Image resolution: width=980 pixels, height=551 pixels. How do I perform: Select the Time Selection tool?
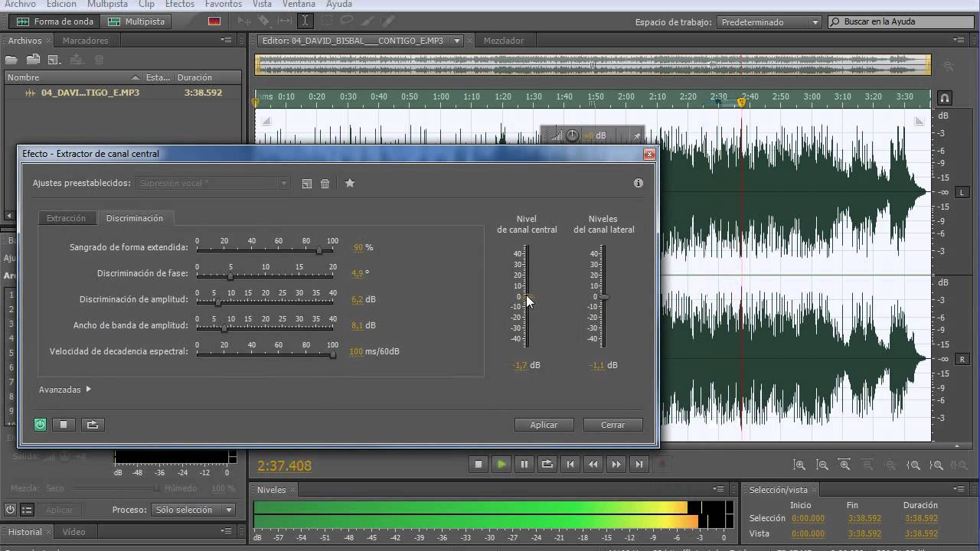coord(305,21)
